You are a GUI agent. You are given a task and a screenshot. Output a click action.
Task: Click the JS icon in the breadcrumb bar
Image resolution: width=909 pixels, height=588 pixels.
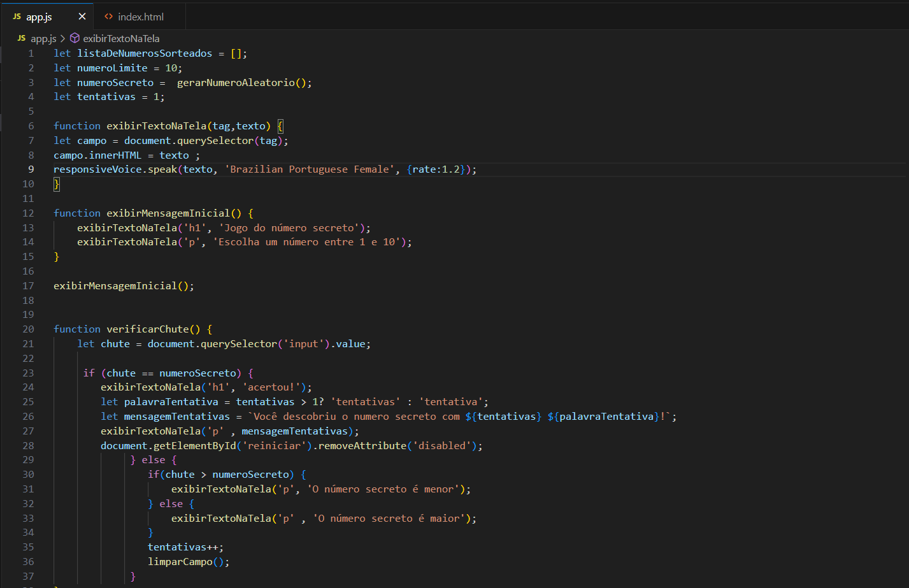pos(22,38)
